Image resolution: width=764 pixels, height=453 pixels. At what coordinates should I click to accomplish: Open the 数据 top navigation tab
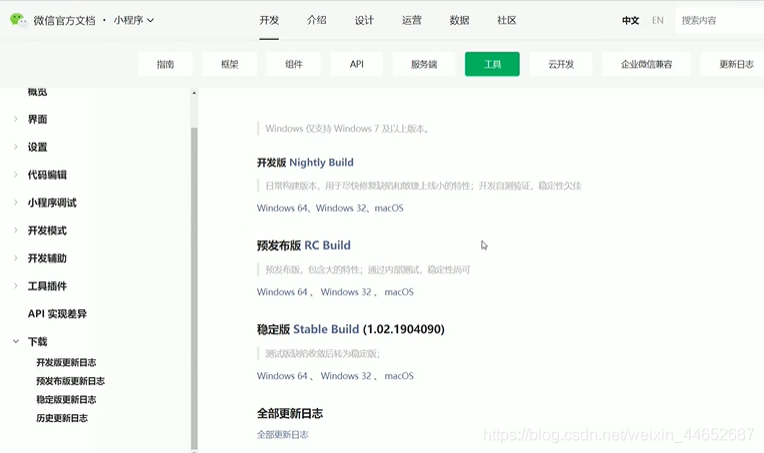click(x=459, y=20)
